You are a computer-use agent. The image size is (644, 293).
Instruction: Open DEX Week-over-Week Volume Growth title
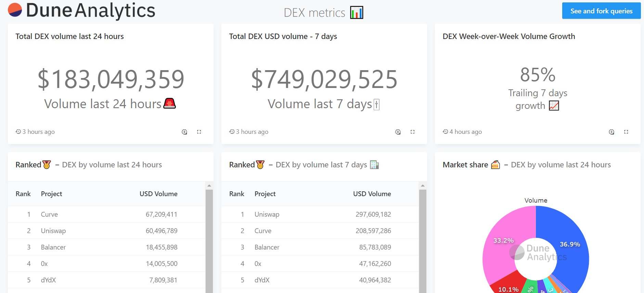pyautogui.click(x=509, y=36)
